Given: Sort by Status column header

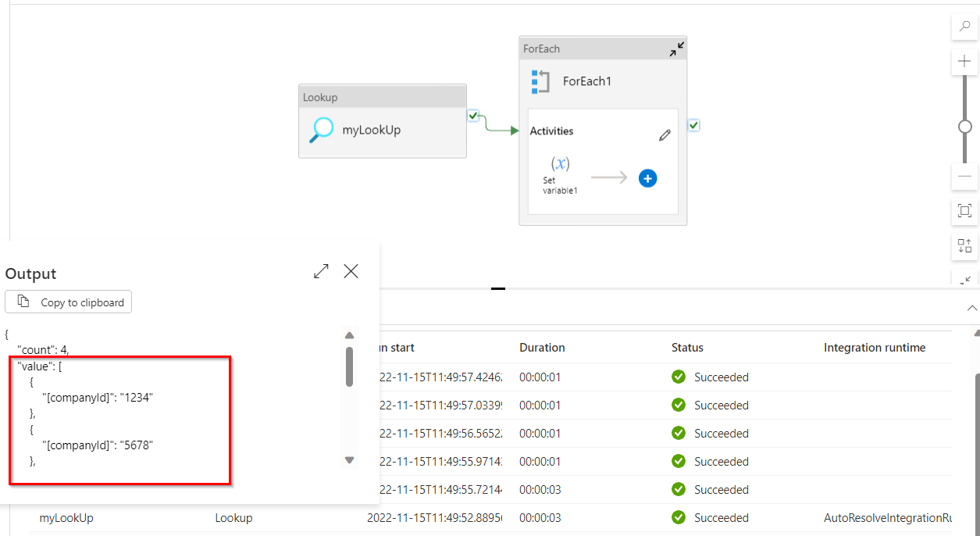Looking at the screenshot, I should click(687, 348).
